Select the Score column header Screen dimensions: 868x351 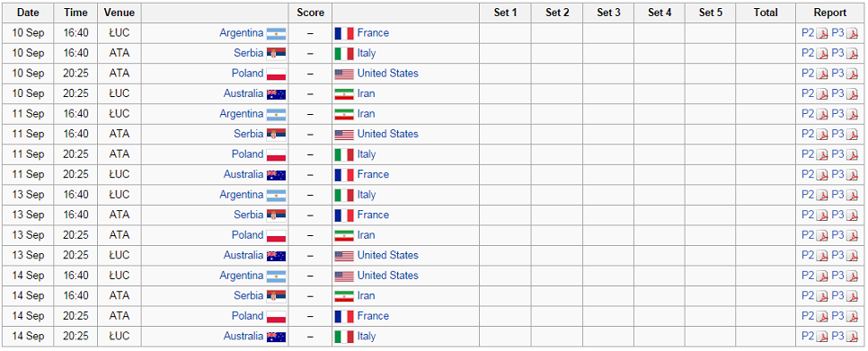coord(310,13)
